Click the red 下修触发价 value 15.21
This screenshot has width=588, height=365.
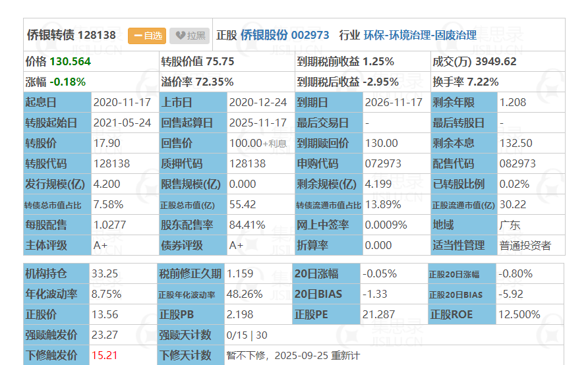[104, 355]
